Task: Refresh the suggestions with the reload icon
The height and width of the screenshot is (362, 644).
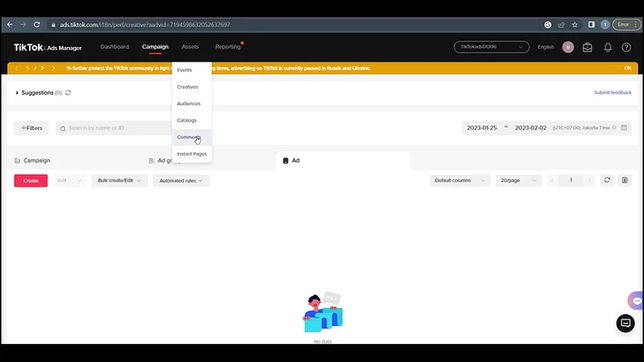Action: (68, 92)
